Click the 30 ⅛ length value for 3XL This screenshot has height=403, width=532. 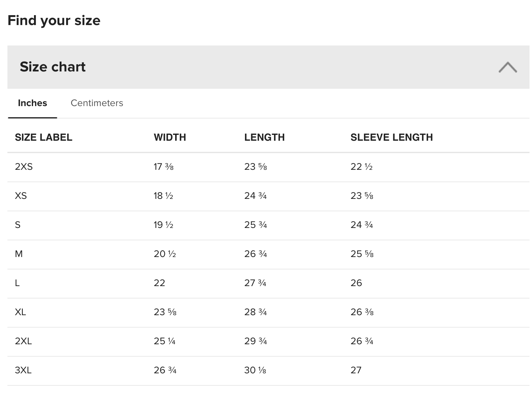coord(255,370)
